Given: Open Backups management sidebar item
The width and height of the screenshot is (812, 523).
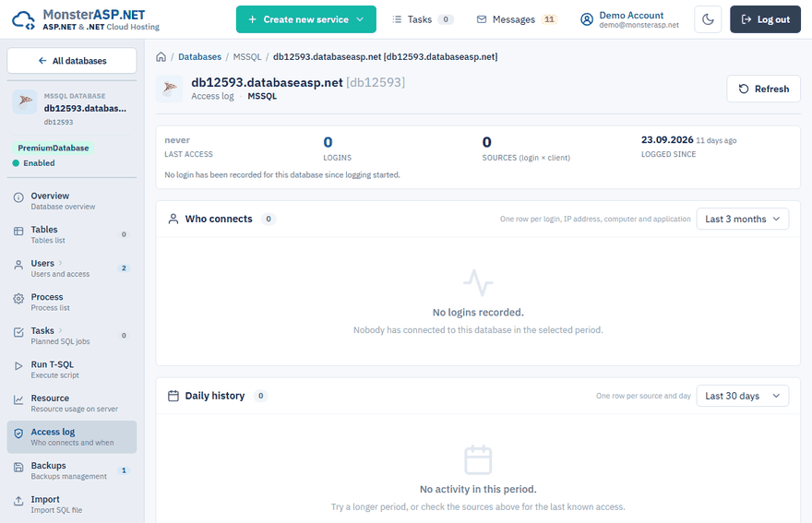Looking at the screenshot, I should (x=72, y=470).
